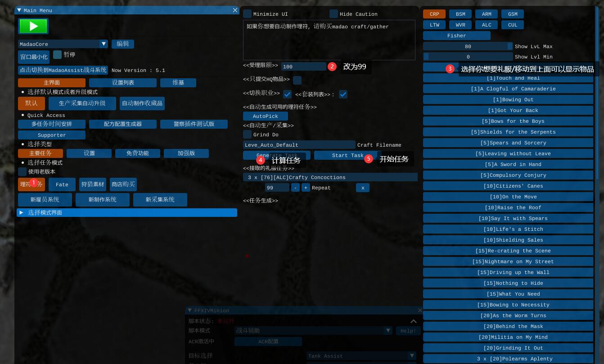
Task: Remove the Crafty Concoctions leve with x
Action: [x=363, y=188]
